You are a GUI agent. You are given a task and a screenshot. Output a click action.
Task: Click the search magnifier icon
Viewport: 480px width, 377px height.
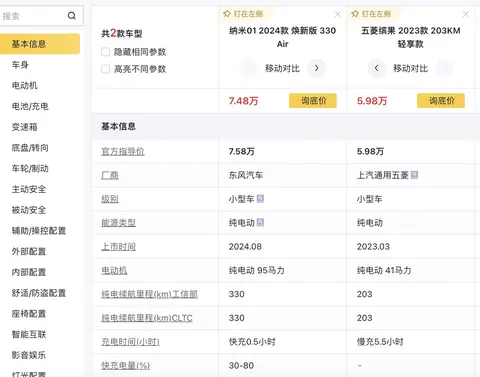(x=72, y=16)
